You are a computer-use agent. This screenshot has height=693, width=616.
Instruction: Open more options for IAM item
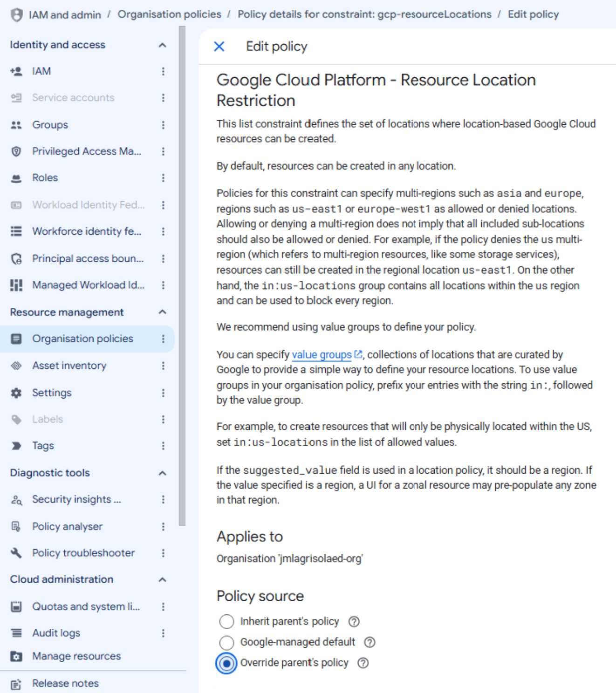tap(163, 71)
